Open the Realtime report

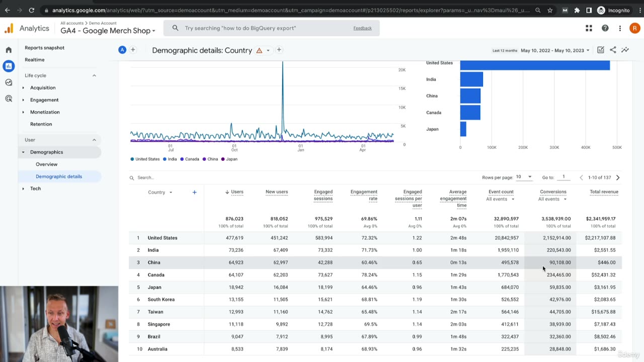[x=35, y=60]
